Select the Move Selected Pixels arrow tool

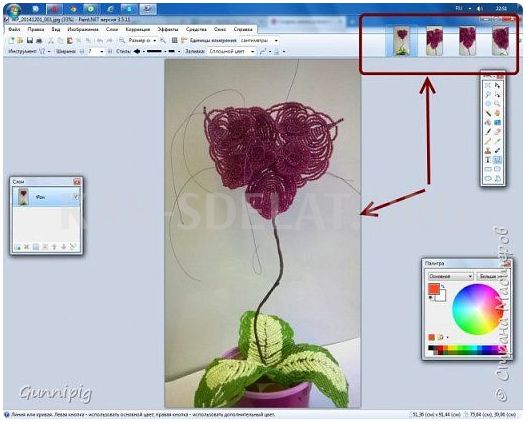(x=497, y=86)
